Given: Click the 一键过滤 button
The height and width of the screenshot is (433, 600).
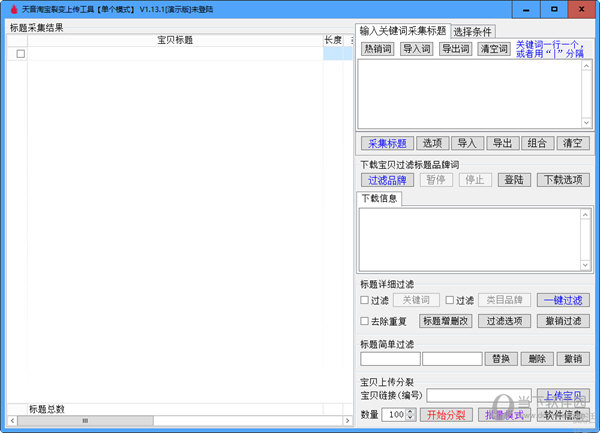Looking at the screenshot, I should click(563, 299).
